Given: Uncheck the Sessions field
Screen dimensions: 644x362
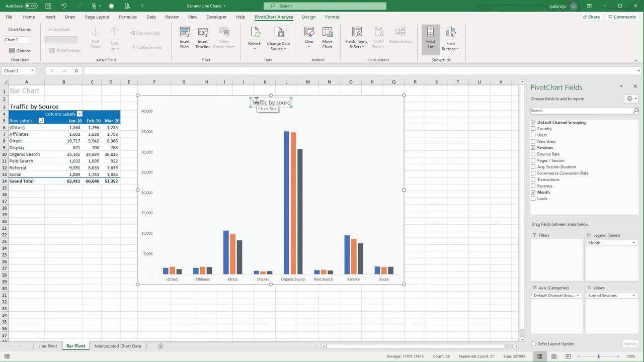Looking at the screenshot, I should tap(533, 147).
